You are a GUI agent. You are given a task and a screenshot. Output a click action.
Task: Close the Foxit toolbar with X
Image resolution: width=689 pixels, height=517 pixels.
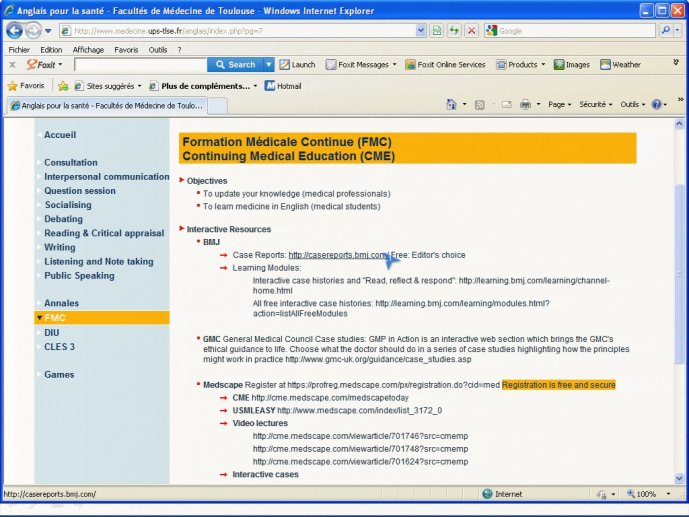[x=12, y=65]
